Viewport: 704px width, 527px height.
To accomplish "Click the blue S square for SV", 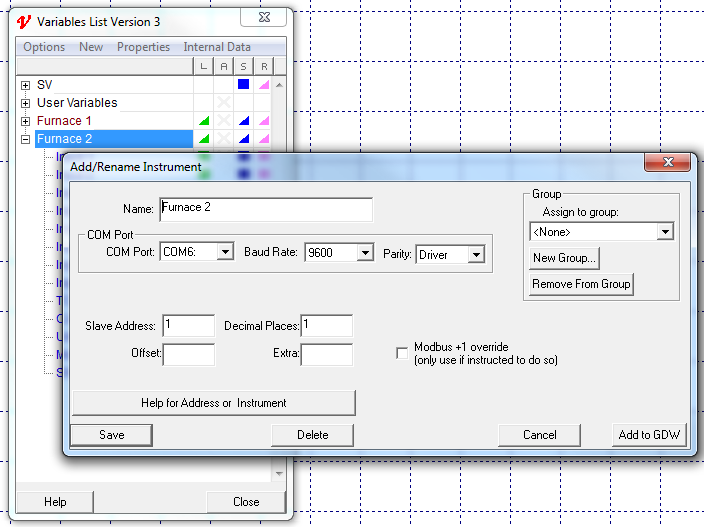I will point(243,85).
